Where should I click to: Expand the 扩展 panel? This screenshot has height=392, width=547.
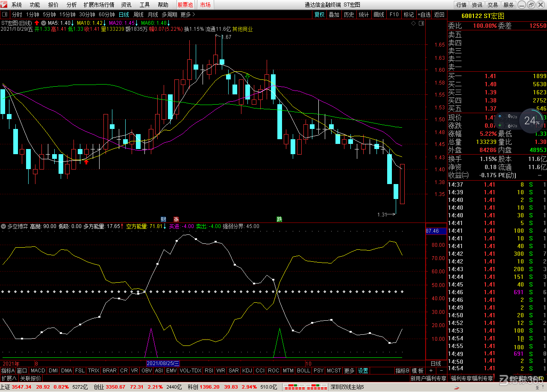coord(9,378)
